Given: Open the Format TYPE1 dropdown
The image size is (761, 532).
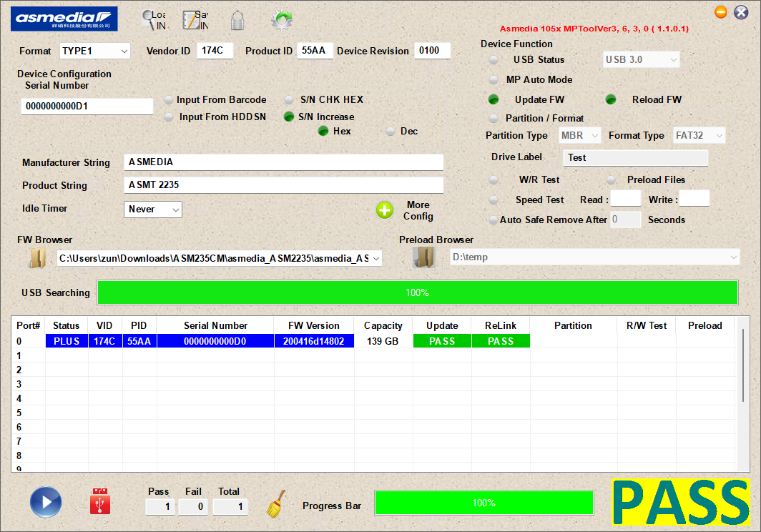Looking at the screenshot, I should (94, 51).
